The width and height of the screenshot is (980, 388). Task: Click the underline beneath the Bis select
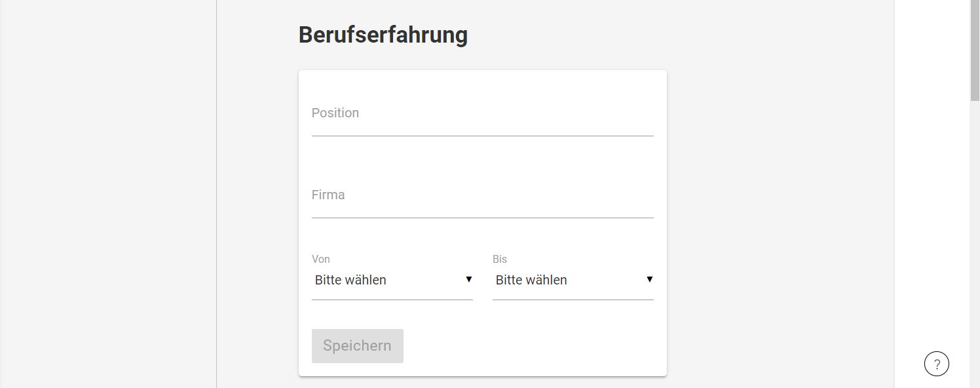coord(573,300)
